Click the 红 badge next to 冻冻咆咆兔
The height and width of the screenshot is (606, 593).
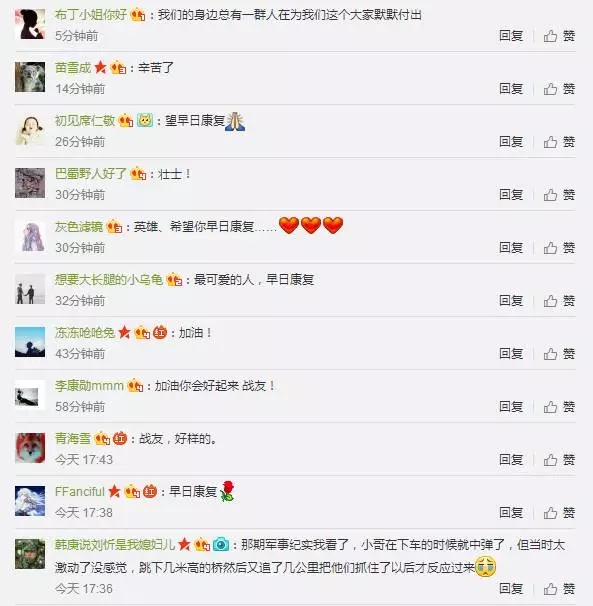click(160, 332)
